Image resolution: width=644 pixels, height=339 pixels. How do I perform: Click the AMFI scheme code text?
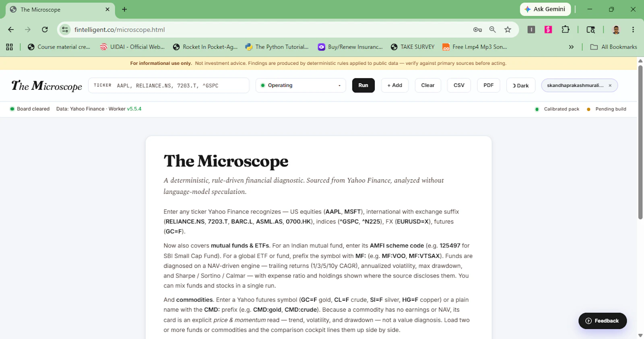tap(397, 245)
